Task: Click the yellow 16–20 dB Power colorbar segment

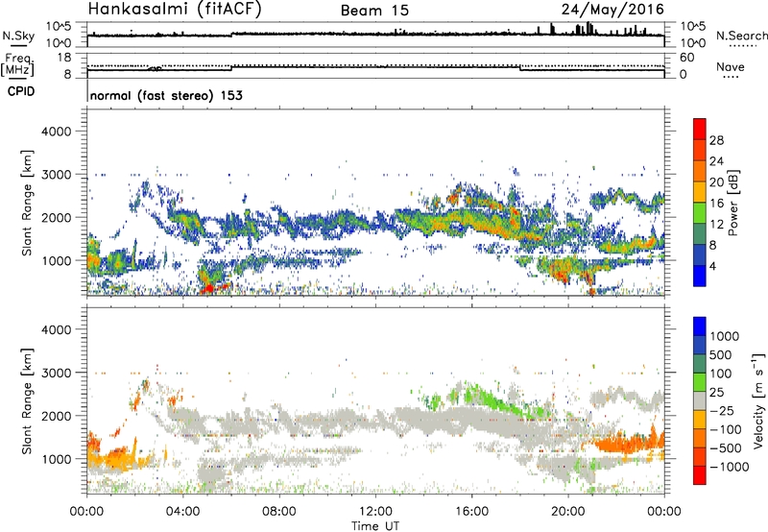Action: [700, 192]
